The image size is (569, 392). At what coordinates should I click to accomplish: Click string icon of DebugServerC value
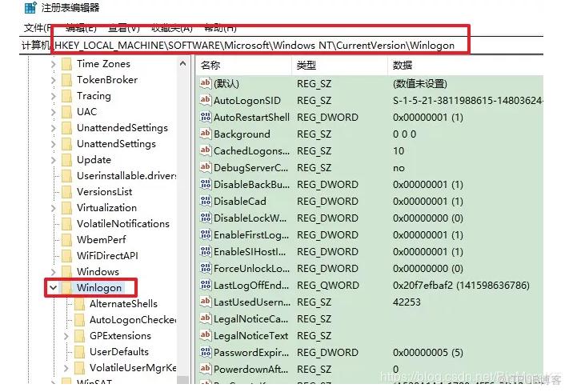(x=206, y=167)
